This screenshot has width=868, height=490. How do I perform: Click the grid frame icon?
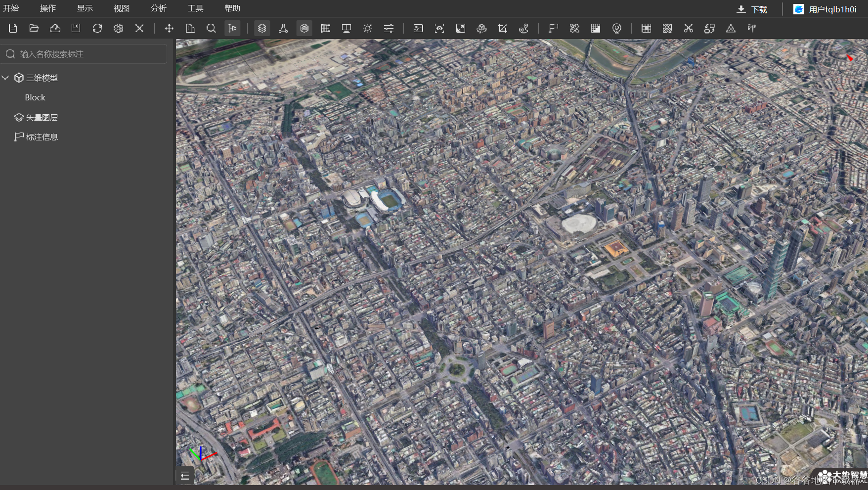pyautogui.click(x=325, y=28)
